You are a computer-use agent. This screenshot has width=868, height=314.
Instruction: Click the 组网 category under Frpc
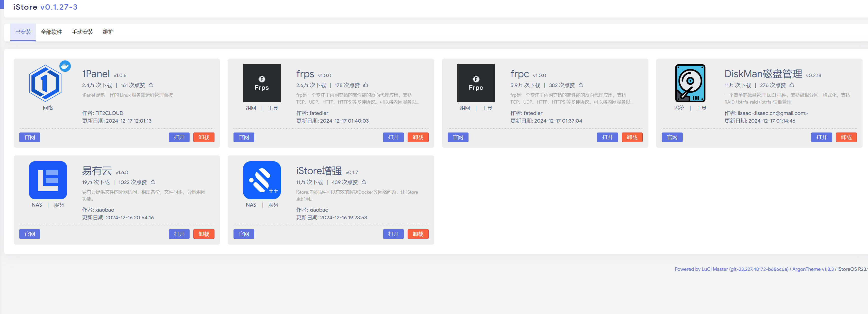(465, 108)
